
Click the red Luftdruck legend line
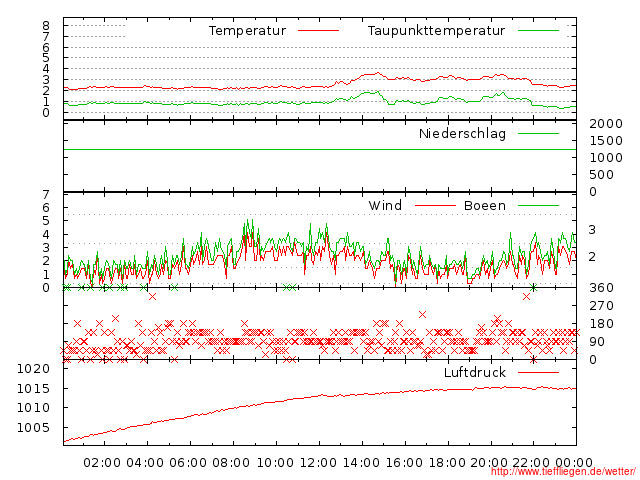538,372
